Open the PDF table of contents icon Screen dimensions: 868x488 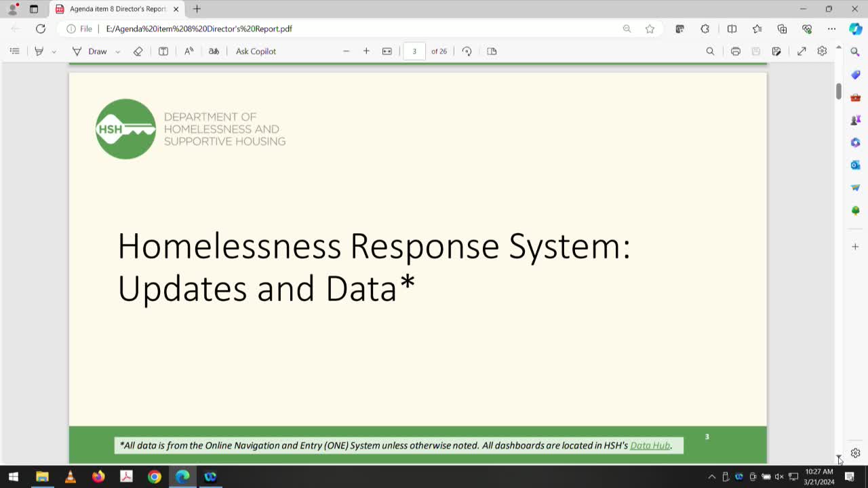click(x=15, y=51)
